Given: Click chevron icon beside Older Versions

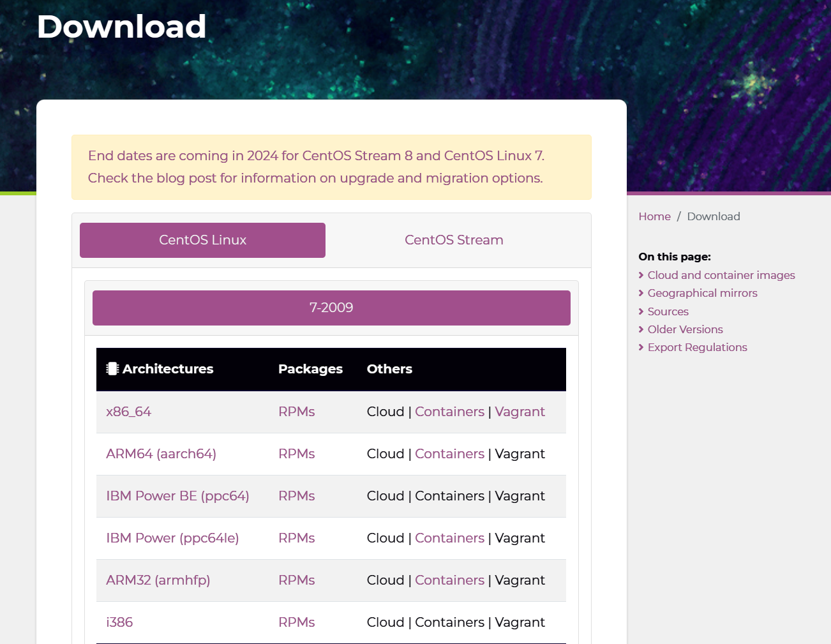Looking at the screenshot, I should pyautogui.click(x=641, y=329).
